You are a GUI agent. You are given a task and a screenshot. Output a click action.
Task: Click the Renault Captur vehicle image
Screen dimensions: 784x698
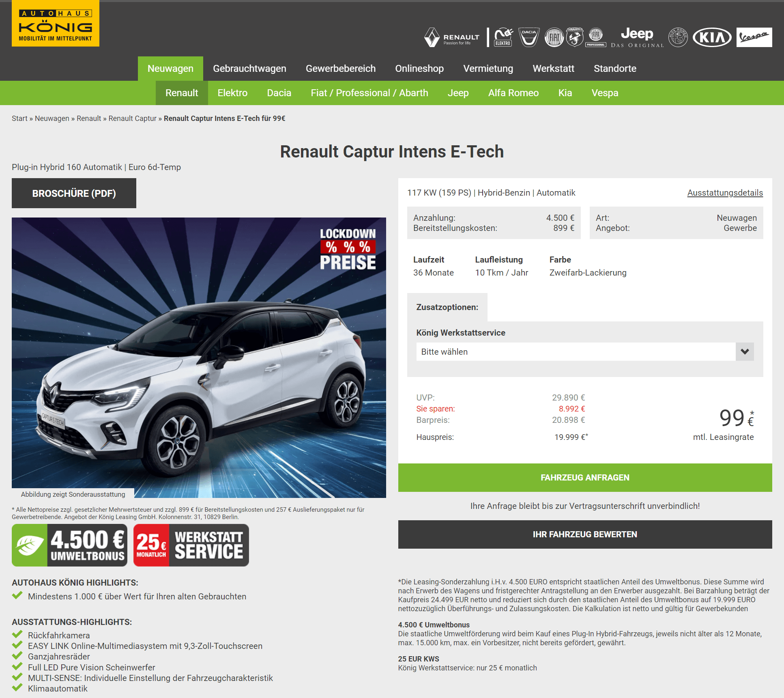[199, 358]
